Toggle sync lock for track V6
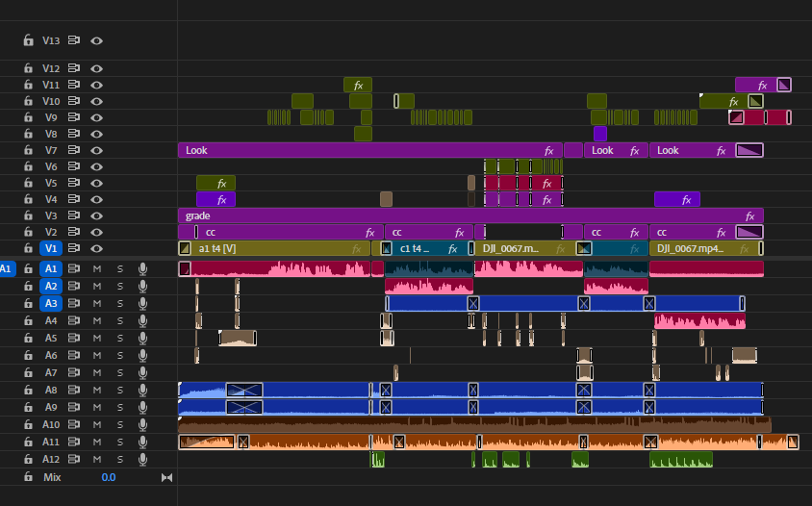This screenshot has width=812, height=506. (74, 166)
